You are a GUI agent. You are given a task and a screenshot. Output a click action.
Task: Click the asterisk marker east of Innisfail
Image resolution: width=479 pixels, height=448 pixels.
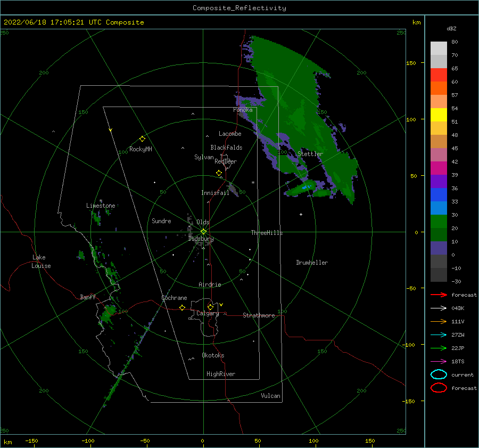pos(253,183)
